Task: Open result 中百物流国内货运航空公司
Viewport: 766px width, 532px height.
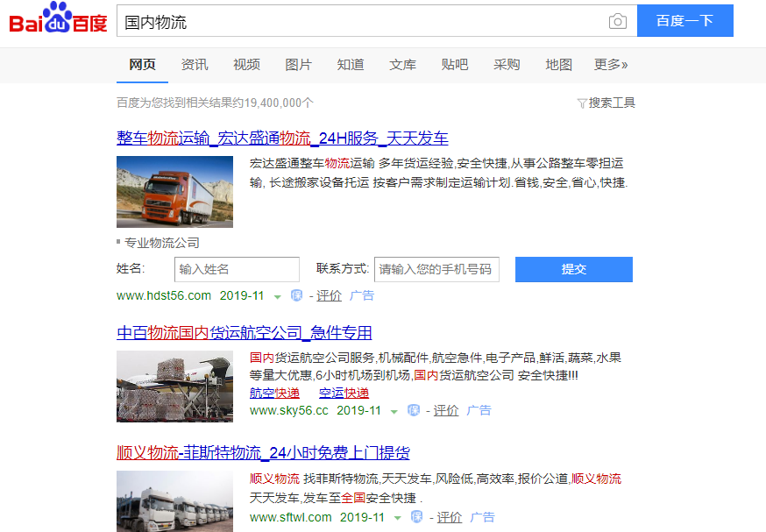Action: [245, 333]
